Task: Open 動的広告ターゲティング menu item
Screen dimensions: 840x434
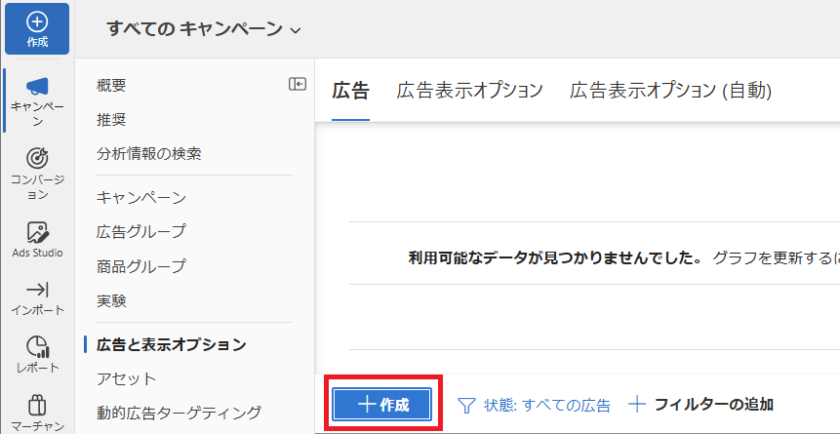Action: (178, 412)
